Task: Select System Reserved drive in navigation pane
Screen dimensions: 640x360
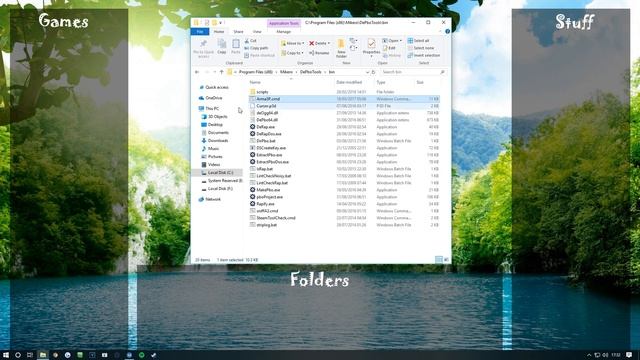Action: click(x=224, y=180)
